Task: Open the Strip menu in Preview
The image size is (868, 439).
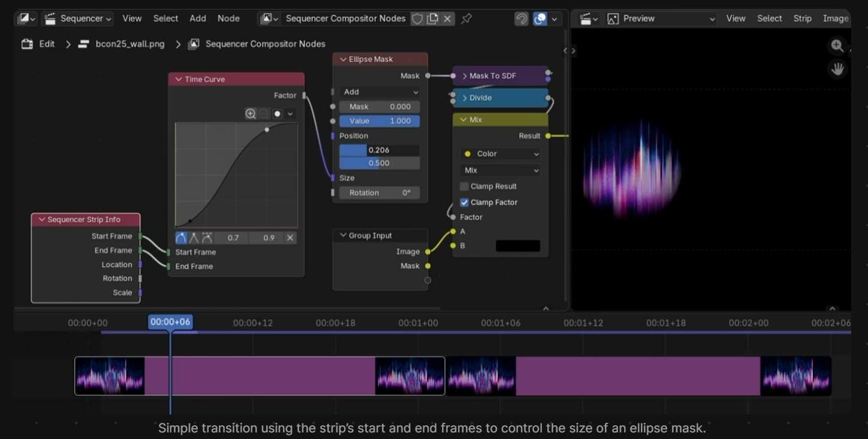Action: (802, 19)
